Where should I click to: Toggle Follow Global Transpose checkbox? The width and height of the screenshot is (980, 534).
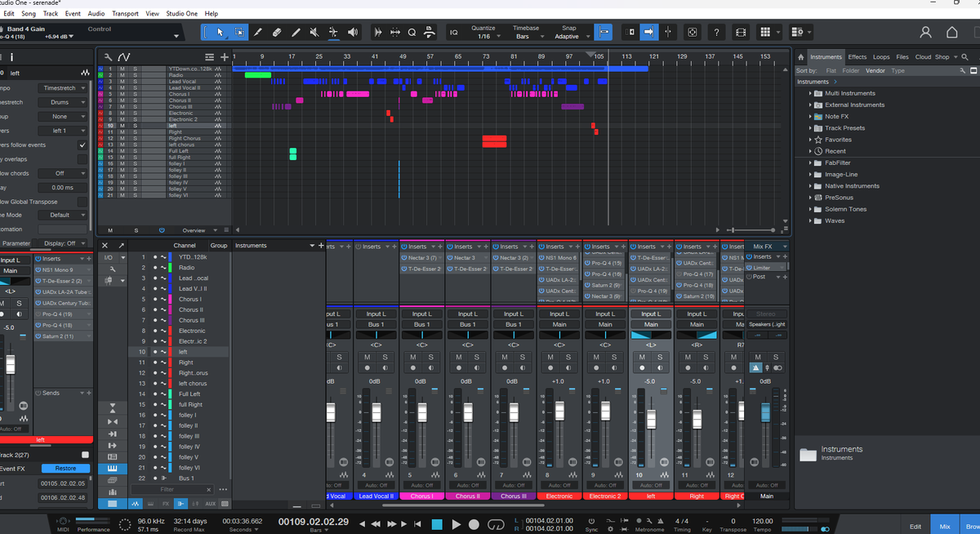pyautogui.click(x=82, y=202)
